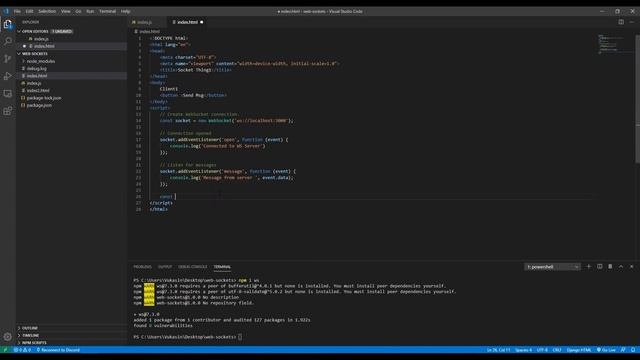This screenshot has width=640, height=360.
Task: Open the File menu
Action: (x=17, y=11)
